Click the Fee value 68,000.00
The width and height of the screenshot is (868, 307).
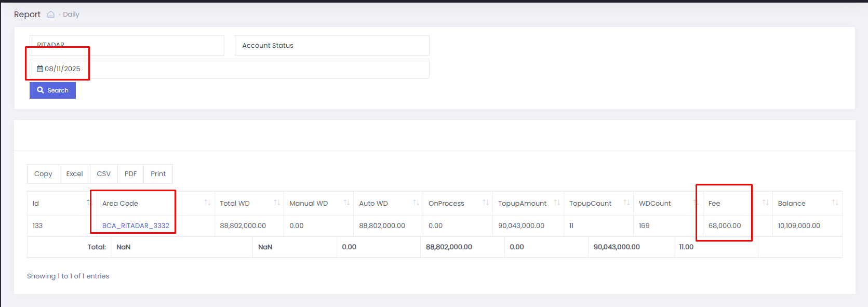coord(725,226)
